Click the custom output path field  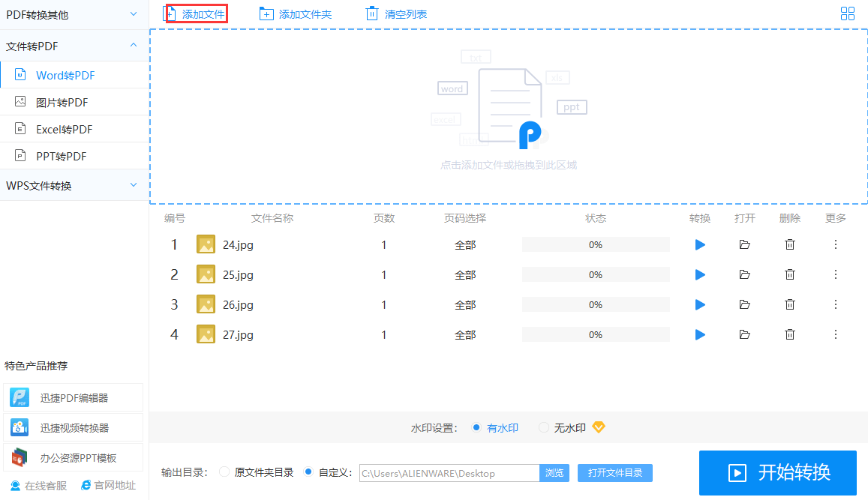click(449, 473)
